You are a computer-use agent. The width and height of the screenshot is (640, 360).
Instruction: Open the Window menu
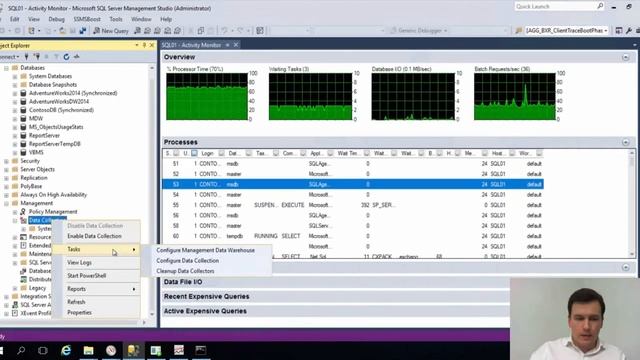pyautogui.click(x=141, y=19)
